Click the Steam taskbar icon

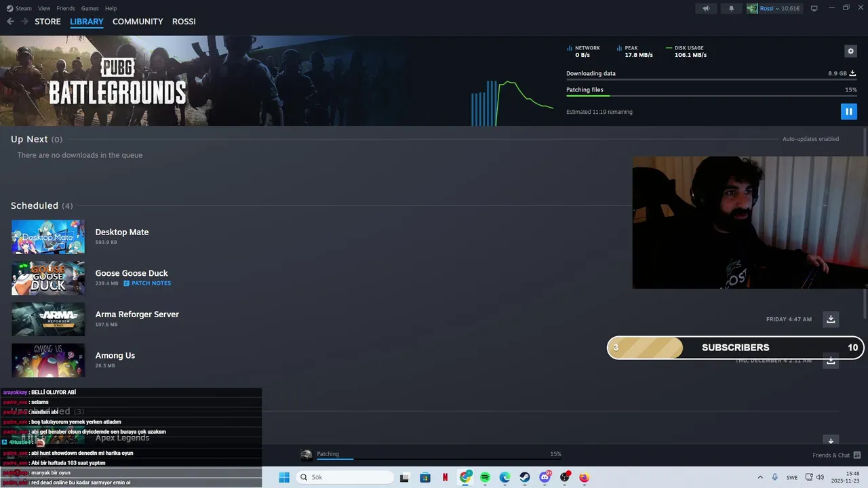pos(525,477)
